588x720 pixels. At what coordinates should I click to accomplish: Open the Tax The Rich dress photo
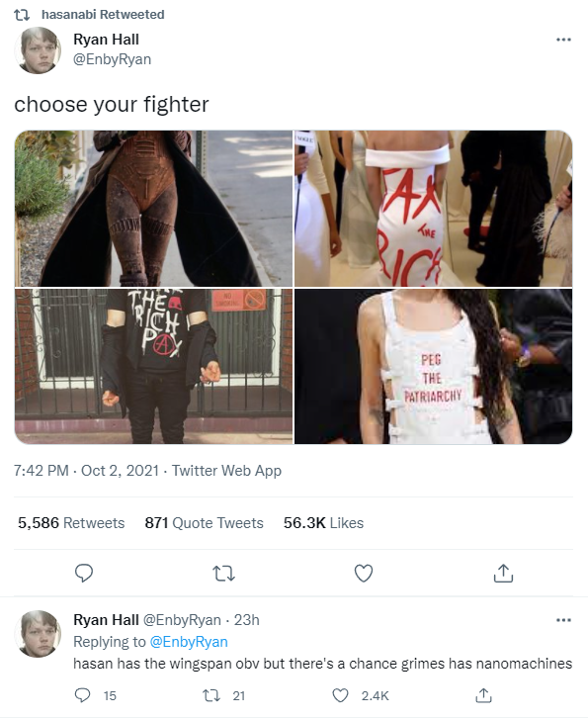tap(433, 209)
